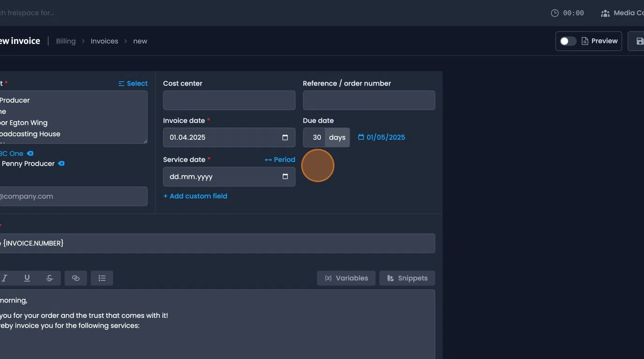
Task: Insert a hyperlink using the link icon
Action: (x=76, y=278)
